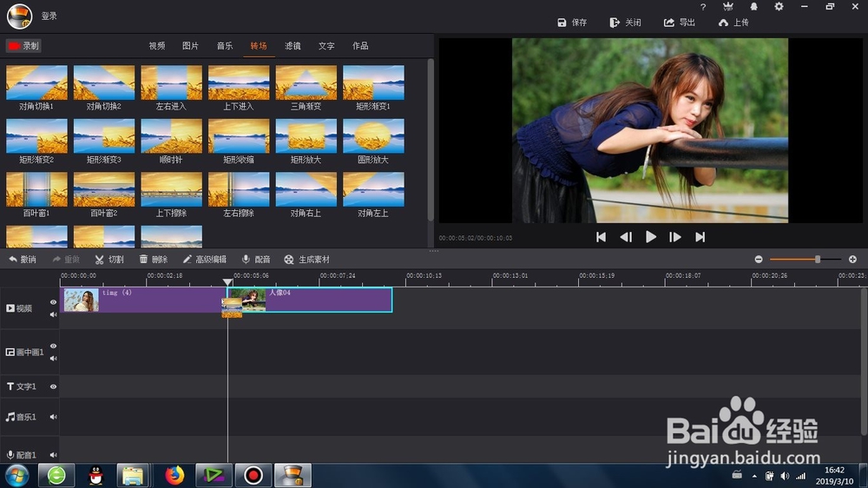Select the 百叶窗1 blinds transition
This screenshot has height=488, width=868.
tap(36, 189)
